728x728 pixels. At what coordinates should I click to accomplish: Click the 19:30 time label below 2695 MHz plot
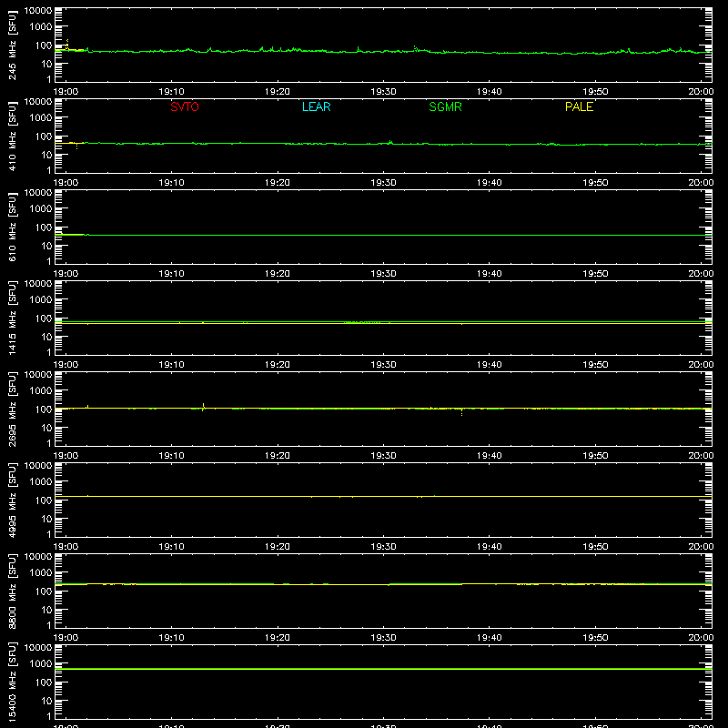pos(383,456)
